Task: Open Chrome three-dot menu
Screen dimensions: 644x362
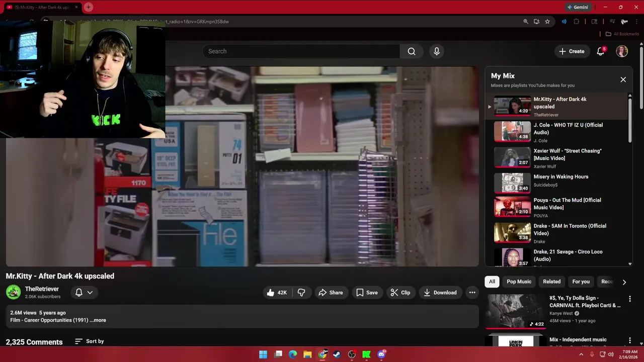Action: tap(636, 22)
